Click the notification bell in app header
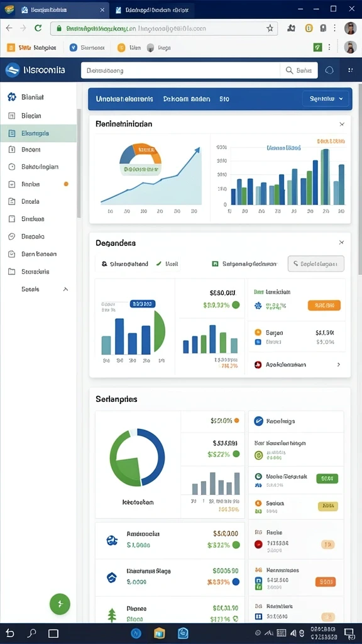The image size is (362, 644). [x=329, y=70]
